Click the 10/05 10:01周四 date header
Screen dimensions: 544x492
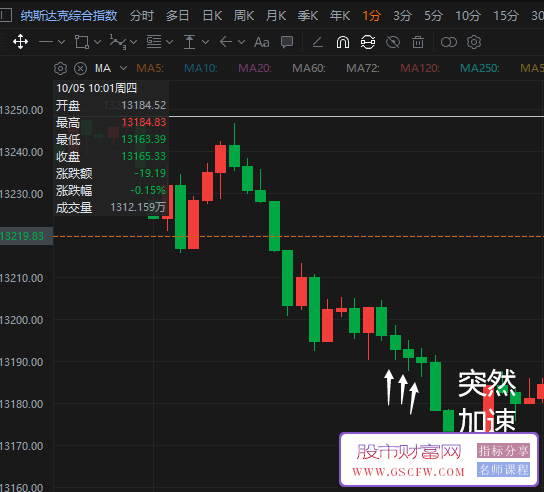[x=96, y=88]
